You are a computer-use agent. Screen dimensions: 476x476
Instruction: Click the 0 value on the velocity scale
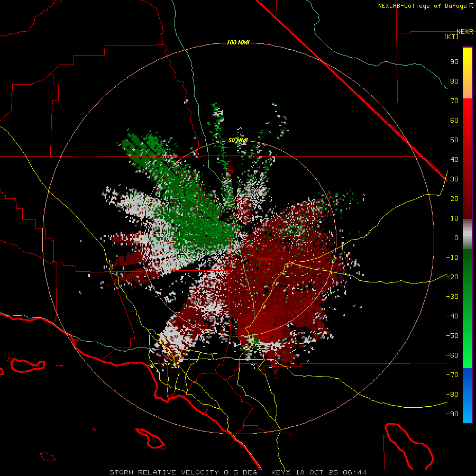click(456, 237)
